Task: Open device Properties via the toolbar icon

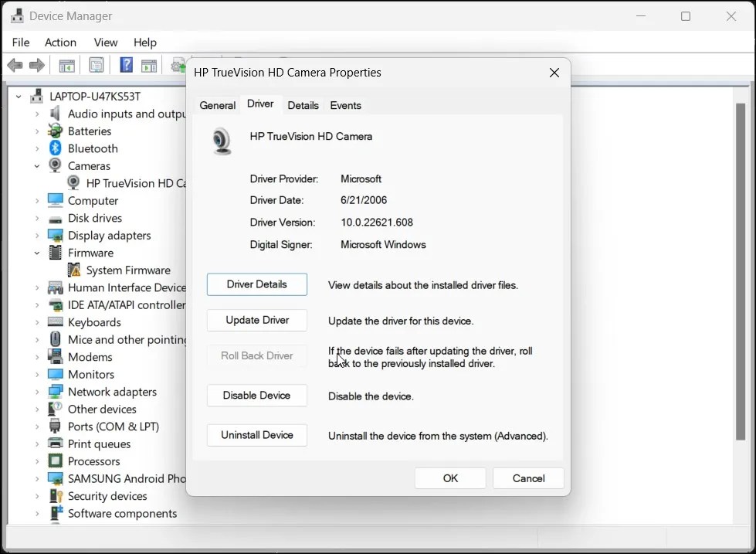Action: (x=96, y=66)
